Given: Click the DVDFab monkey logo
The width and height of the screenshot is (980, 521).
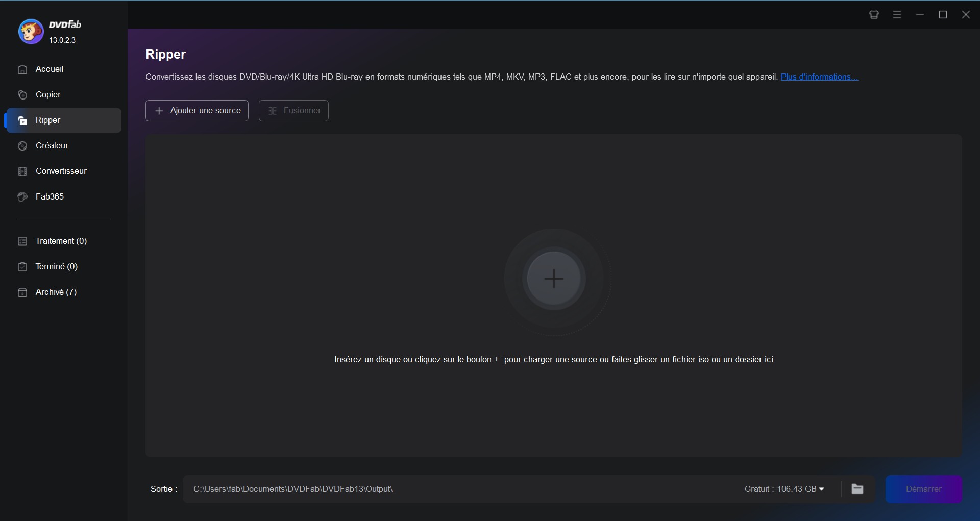Looking at the screenshot, I should tap(31, 32).
